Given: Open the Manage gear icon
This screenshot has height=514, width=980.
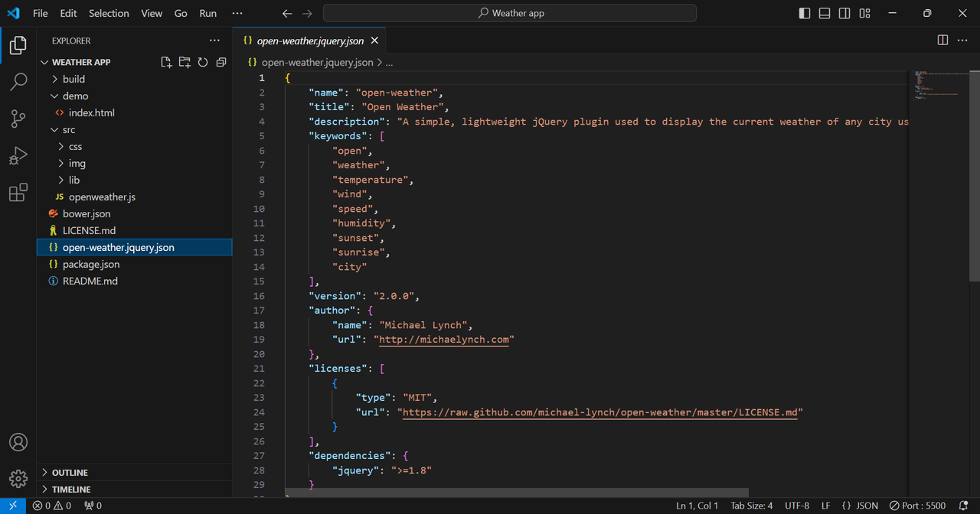Looking at the screenshot, I should [x=18, y=479].
